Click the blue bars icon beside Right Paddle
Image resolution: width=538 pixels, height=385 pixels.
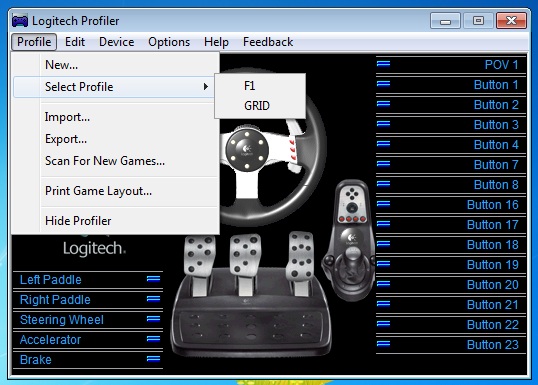point(153,299)
